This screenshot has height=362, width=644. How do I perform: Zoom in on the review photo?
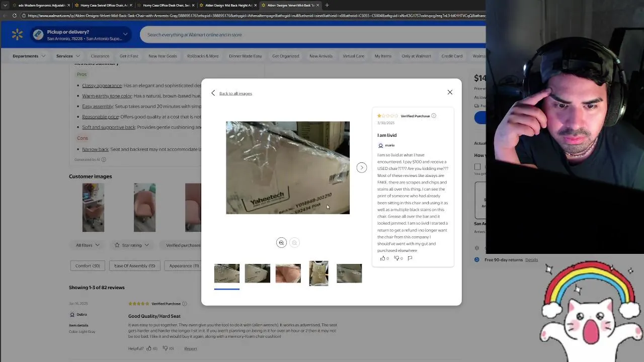pyautogui.click(x=281, y=243)
